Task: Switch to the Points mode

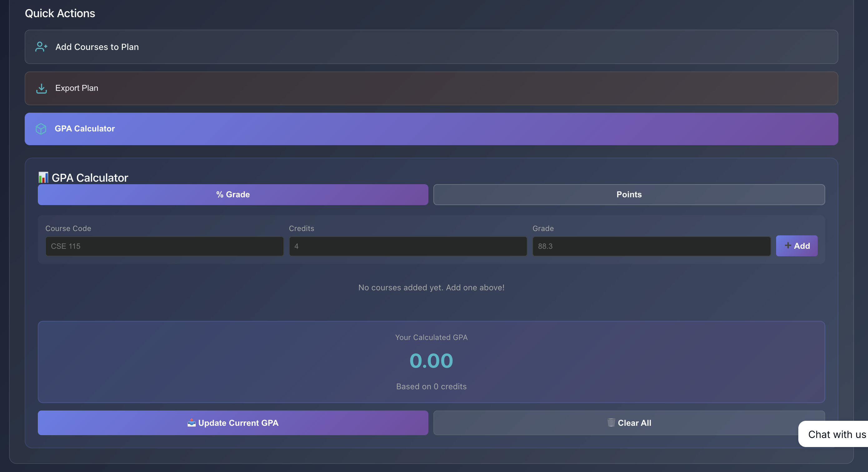Action: click(629, 194)
